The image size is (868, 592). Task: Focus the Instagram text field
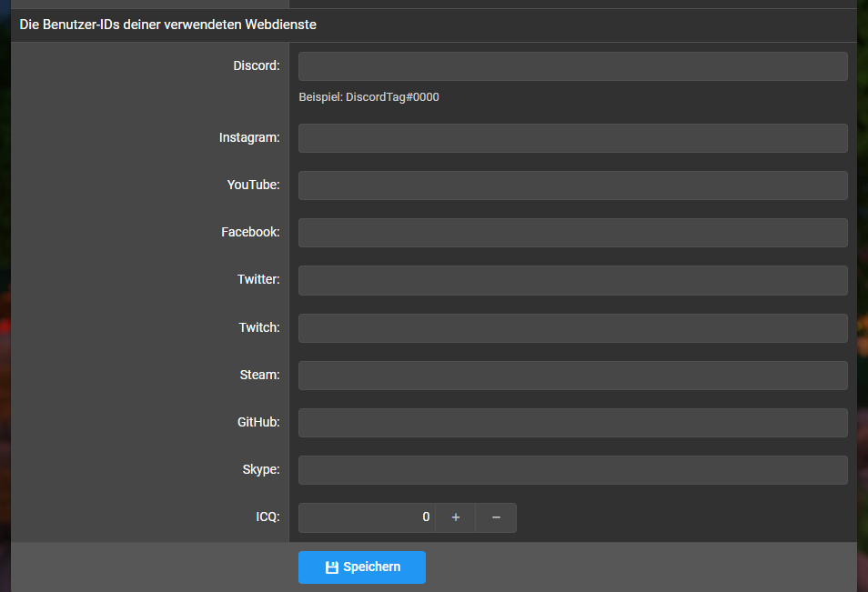pyautogui.click(x=572, y=138)
